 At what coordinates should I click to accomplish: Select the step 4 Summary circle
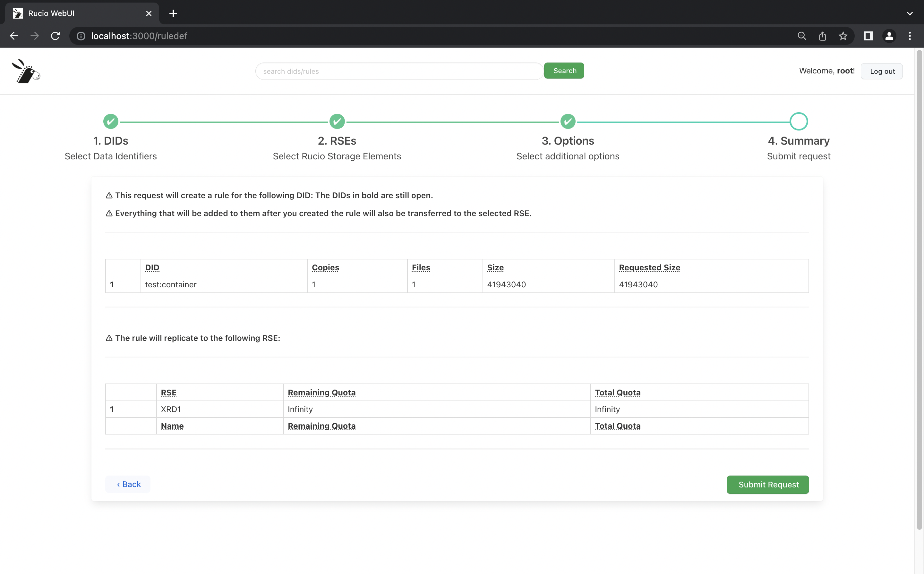tap(798, 122)
